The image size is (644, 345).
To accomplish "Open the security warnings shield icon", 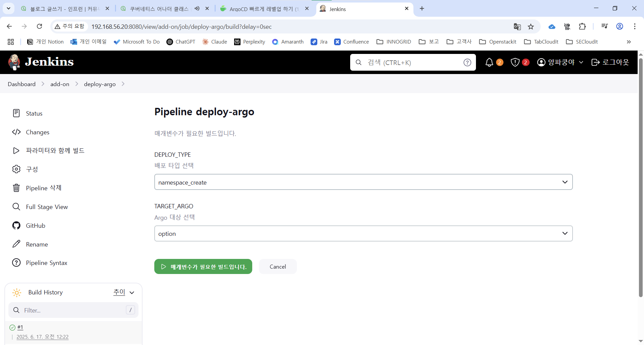I will 515,62.
